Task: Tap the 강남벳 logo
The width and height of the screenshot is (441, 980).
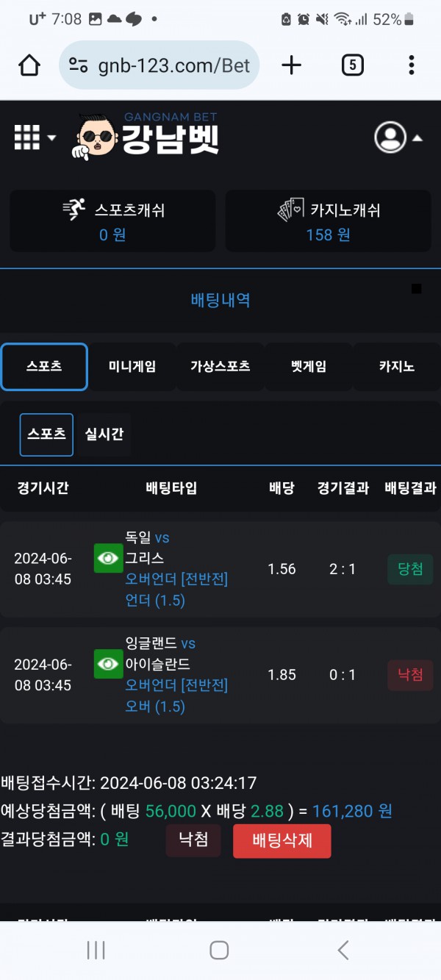Action: point(147,137)
